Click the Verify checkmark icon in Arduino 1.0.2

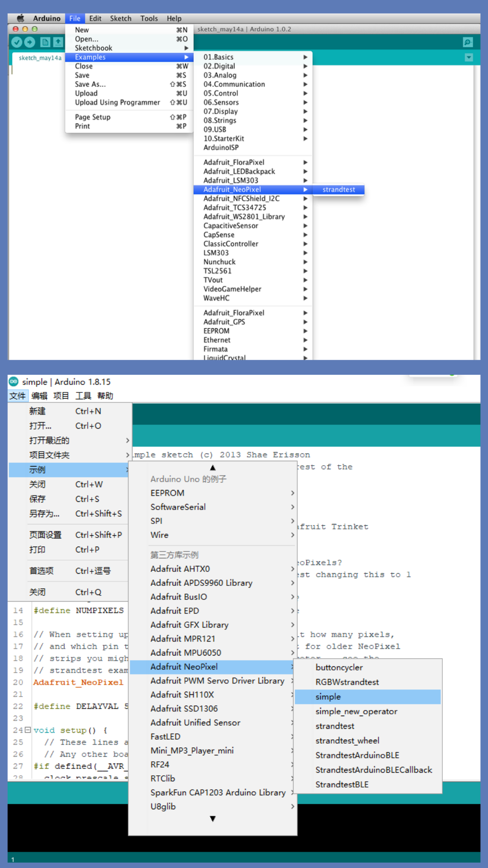[17, 42]
